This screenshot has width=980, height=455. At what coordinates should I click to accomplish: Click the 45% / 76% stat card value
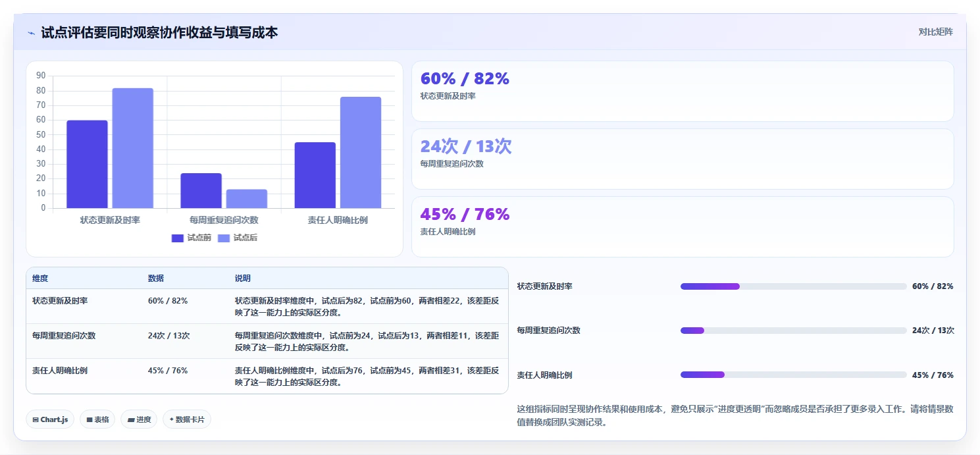(465, 214)
